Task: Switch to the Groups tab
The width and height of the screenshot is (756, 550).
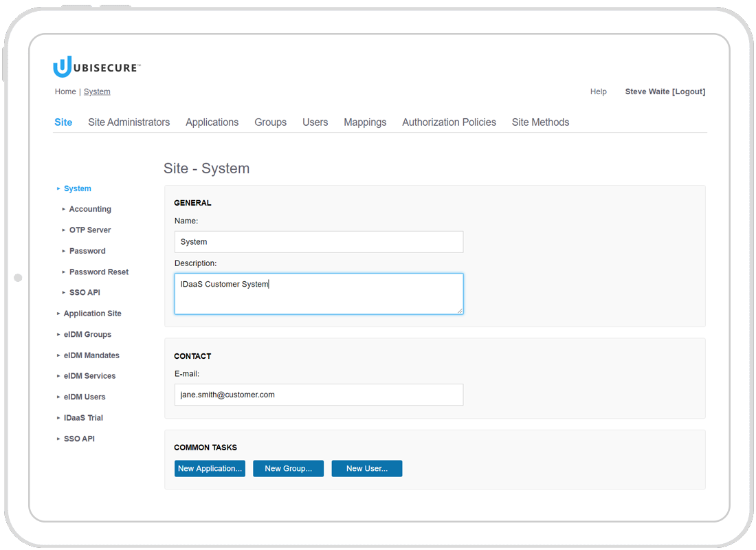Action: coord(271,122)
